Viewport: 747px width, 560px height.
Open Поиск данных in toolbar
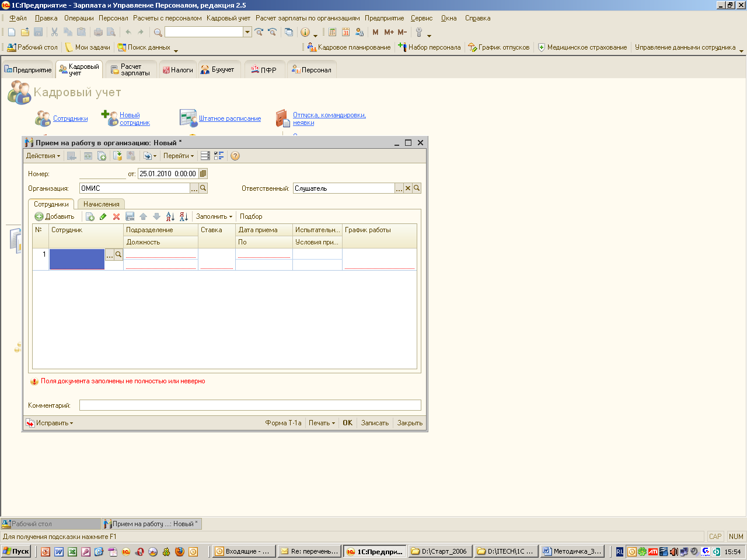point(144,47)
